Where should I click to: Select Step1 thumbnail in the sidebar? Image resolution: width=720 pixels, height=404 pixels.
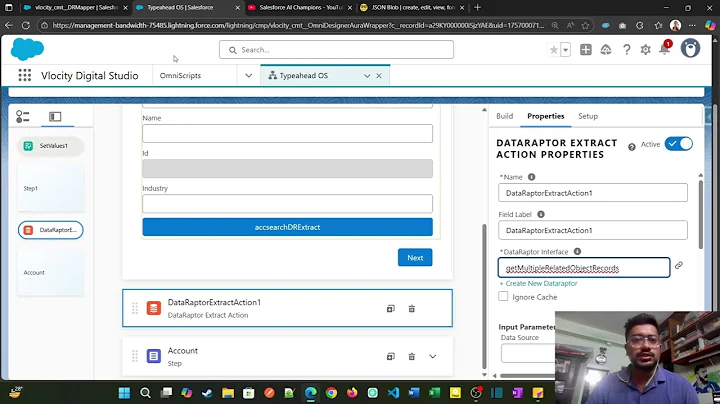point(51,188)
